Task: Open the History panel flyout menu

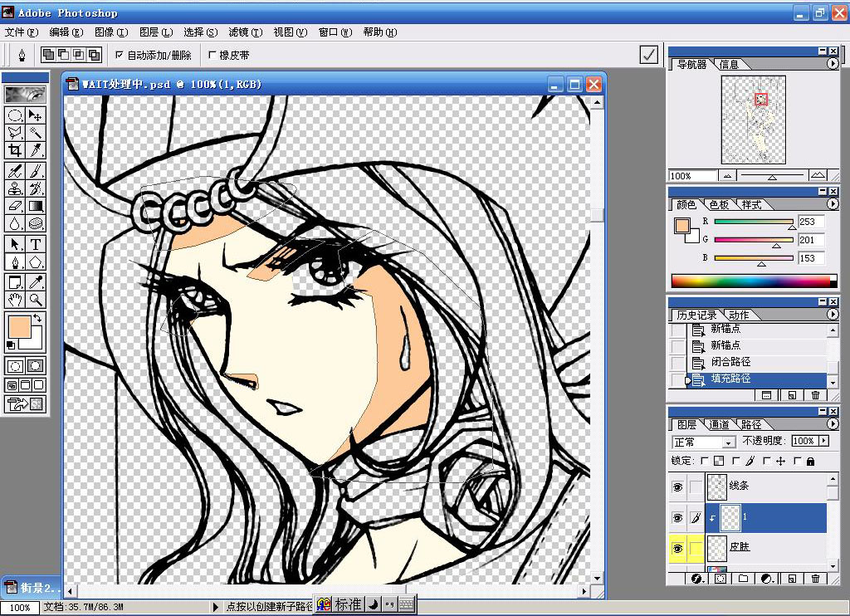Action: point(832,314)
